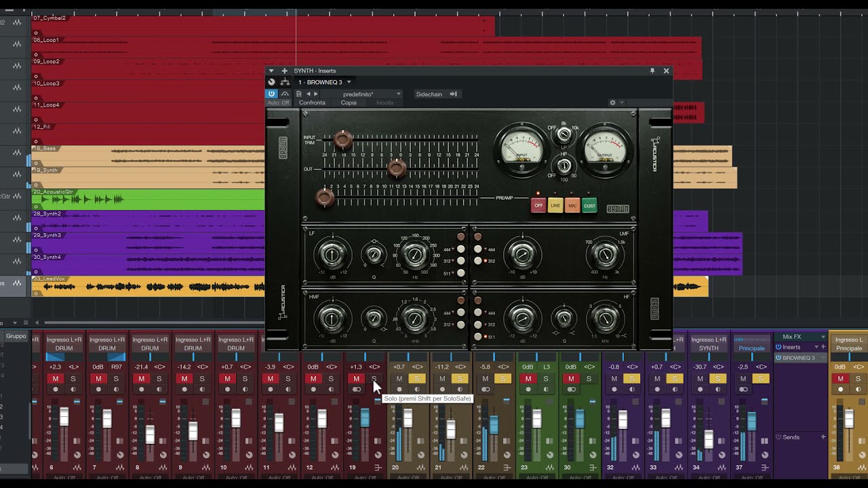Open the predefinito preset dropdown
The width and height of the screenshot is (868, 488).
click(x=361, y=94)
